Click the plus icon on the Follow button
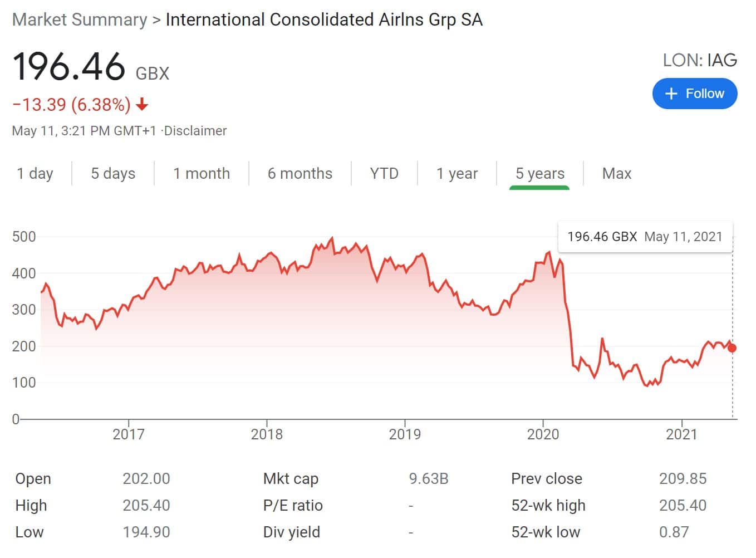The width and height of the screenshot is (756, 558). point(672,94)
